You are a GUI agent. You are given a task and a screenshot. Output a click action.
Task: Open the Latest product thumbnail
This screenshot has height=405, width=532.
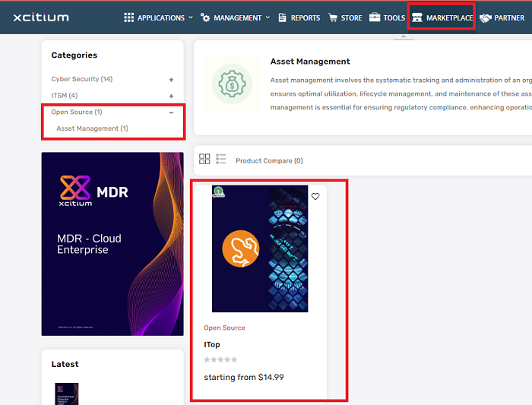pos(67,394)
